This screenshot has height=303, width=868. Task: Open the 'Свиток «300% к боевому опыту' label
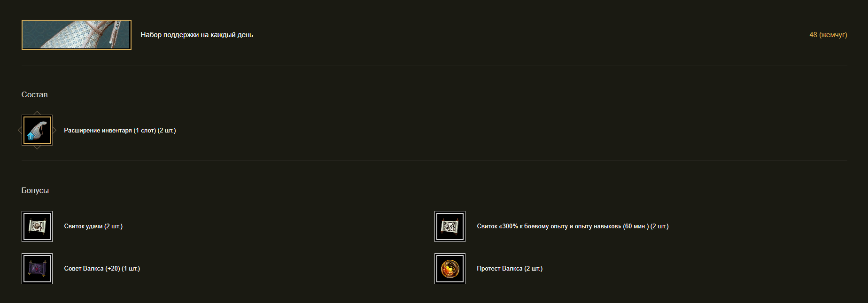tap(573, 226)
